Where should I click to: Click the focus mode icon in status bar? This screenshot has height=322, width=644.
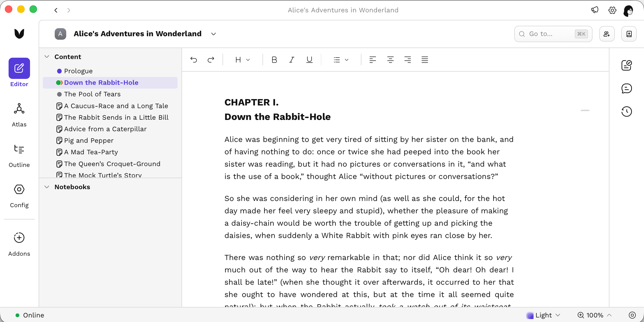click(632, 315)
